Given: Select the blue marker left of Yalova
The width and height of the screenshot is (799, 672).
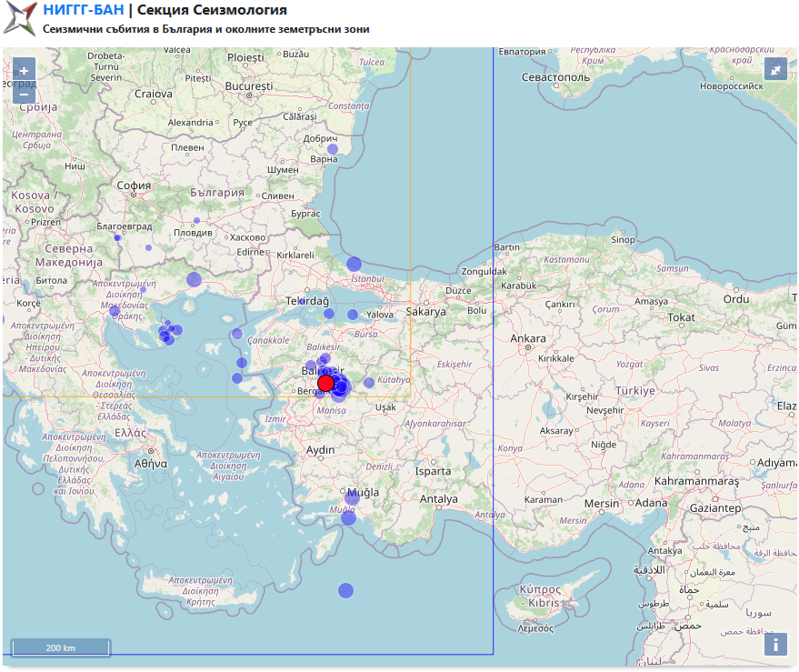Looking at the screenshot, I should tap(353, 315).
